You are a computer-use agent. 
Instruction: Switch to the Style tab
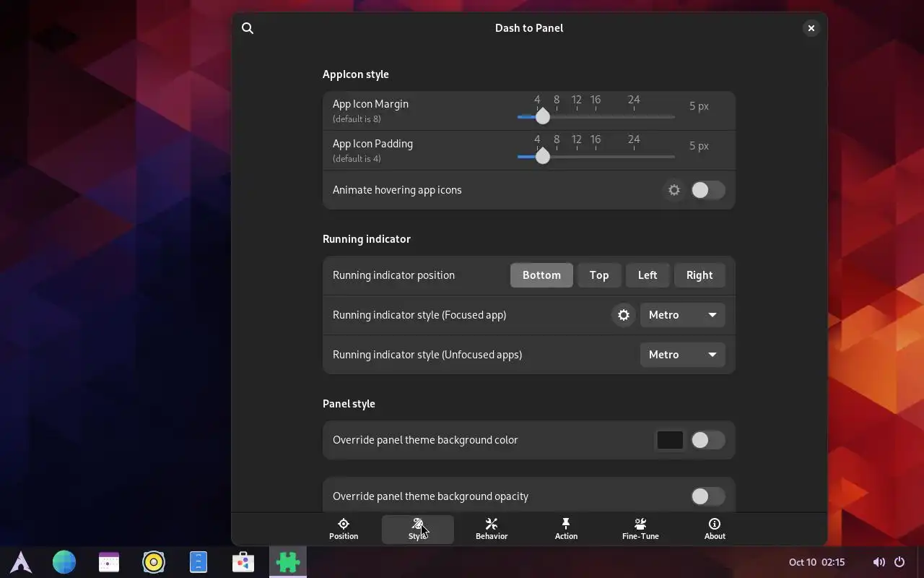(x=418, y=529)
